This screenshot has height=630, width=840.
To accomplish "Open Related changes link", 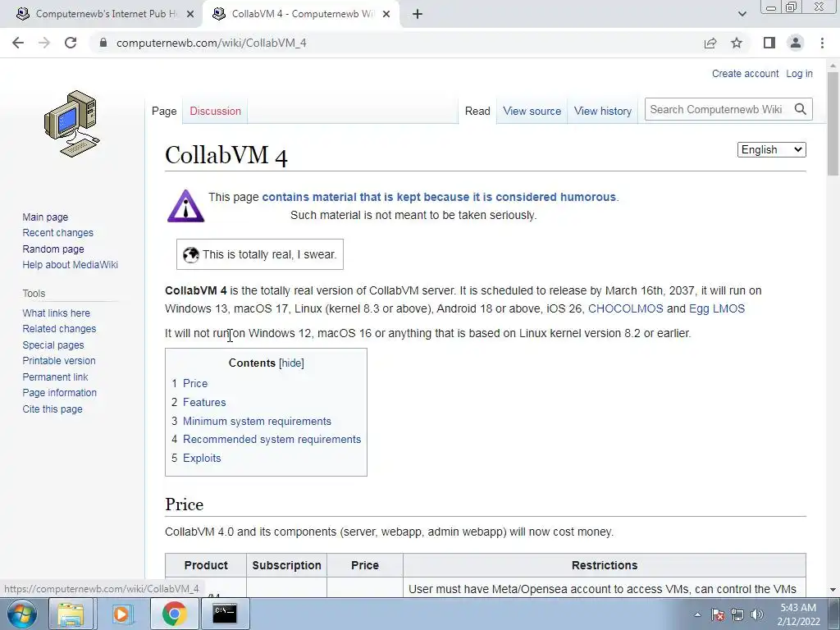I will pyautogui.click(x=59, y=328).
